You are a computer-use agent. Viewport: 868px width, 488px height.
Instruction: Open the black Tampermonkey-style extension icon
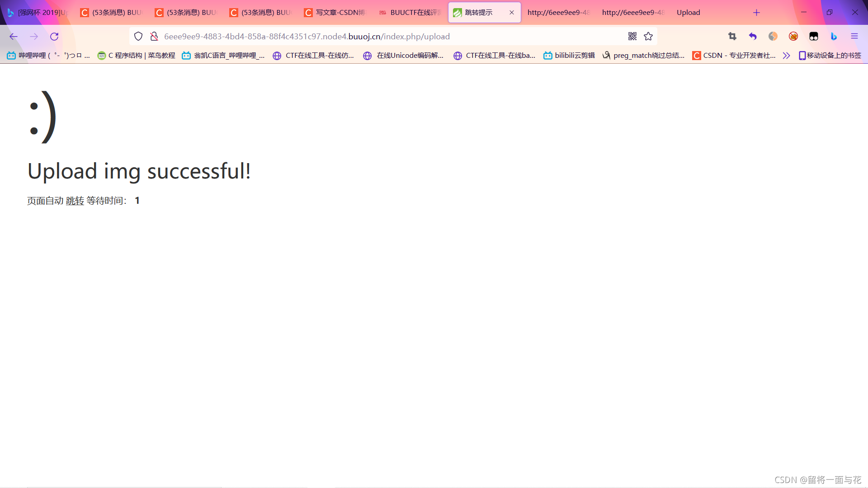814,37
